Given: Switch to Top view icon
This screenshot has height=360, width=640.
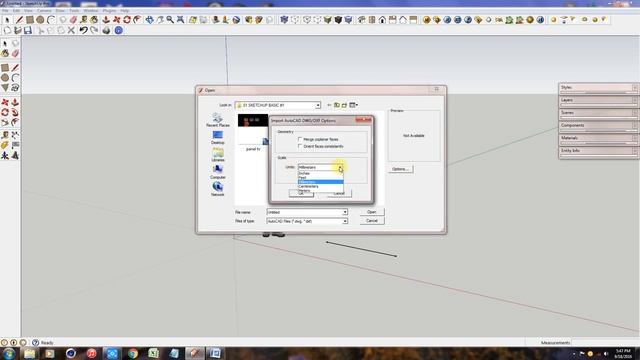Looking at the screenshot, I should pyautogui.click(x=372, y=20).
